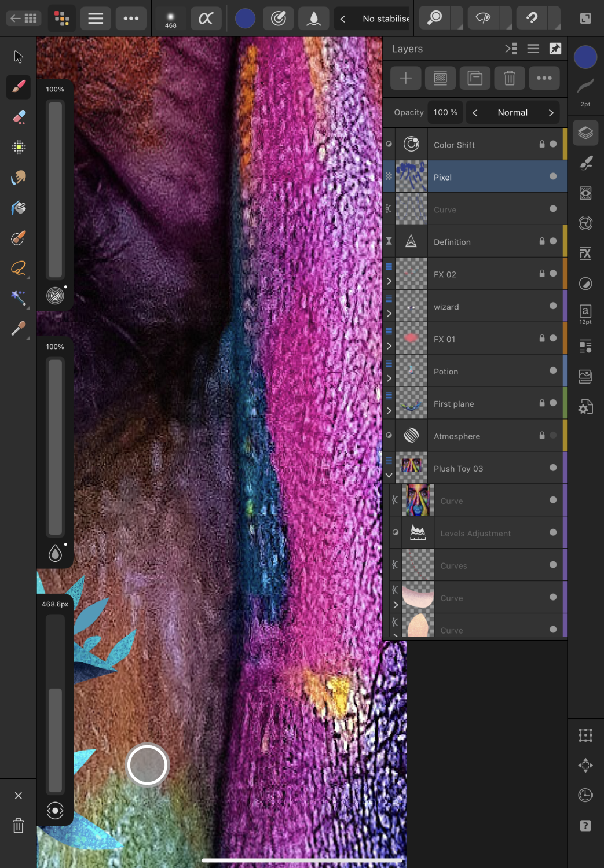This screenshot has width=604, height=868.
Task: Open the Layers panel options menu
Action: [533, 49]
